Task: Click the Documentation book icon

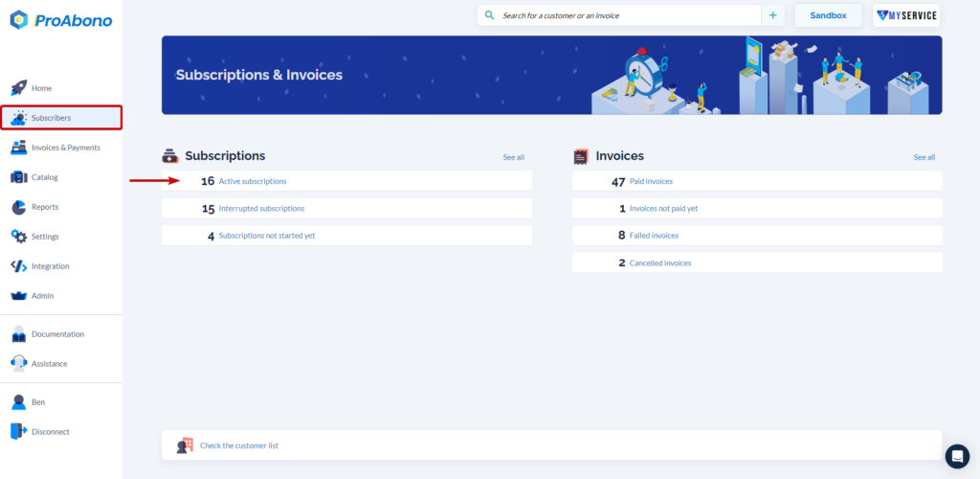Action: pos(19,334)
